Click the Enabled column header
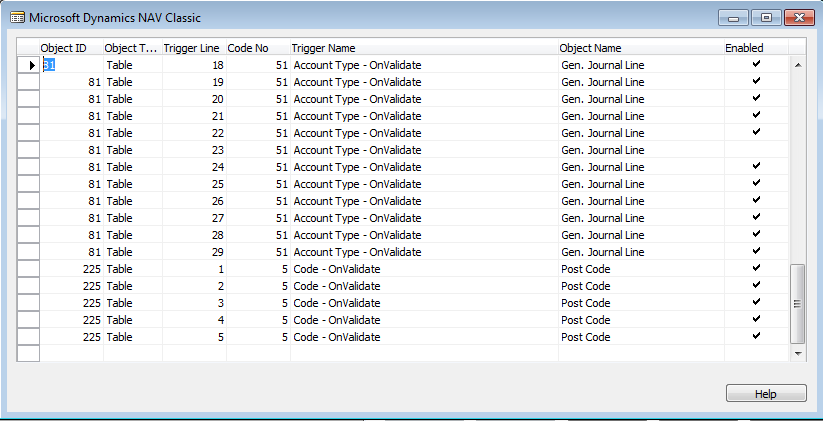 tap(756, 48)
